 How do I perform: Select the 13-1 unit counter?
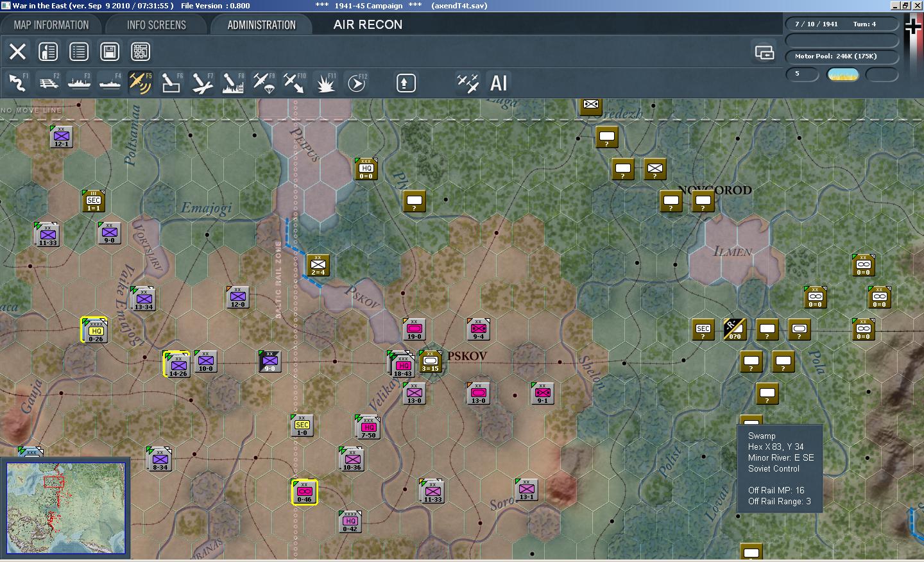coord(526,490)
